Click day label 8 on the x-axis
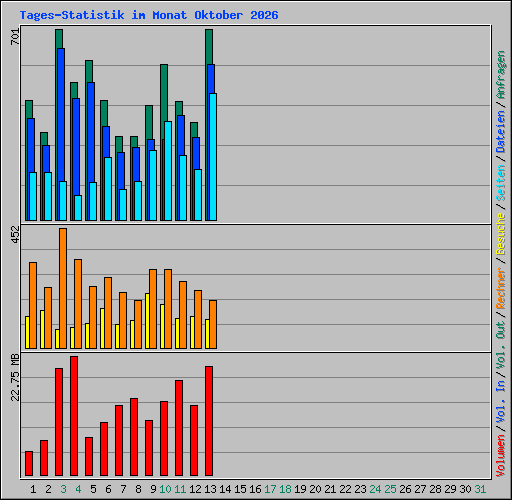The height and width of the screenshot is (500, 512). [x=138, y=489]
